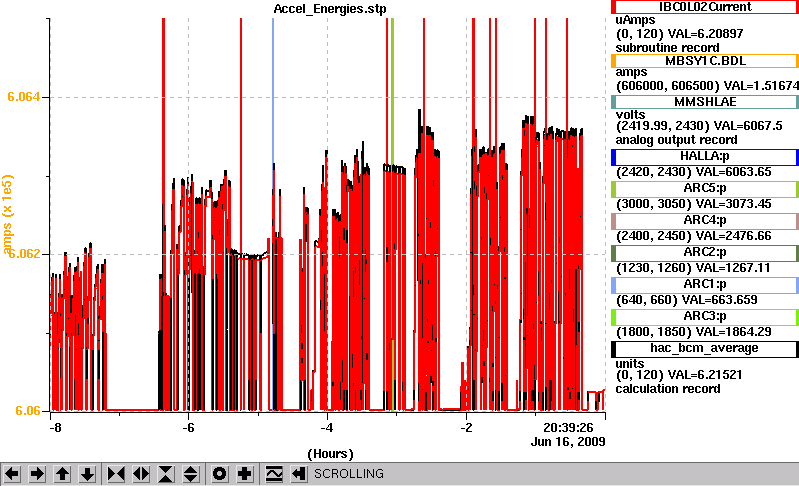Click the vertical zoom-out (up-down arrows) icon
The height and width of the screenshot is (486, 799).
191,474
